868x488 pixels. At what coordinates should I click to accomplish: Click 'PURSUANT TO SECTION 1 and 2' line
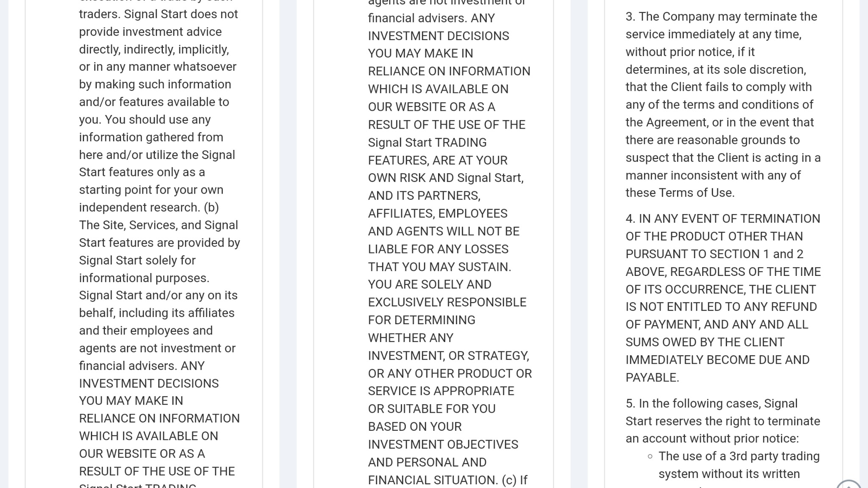pyautogui.click(x=715, y=254)
